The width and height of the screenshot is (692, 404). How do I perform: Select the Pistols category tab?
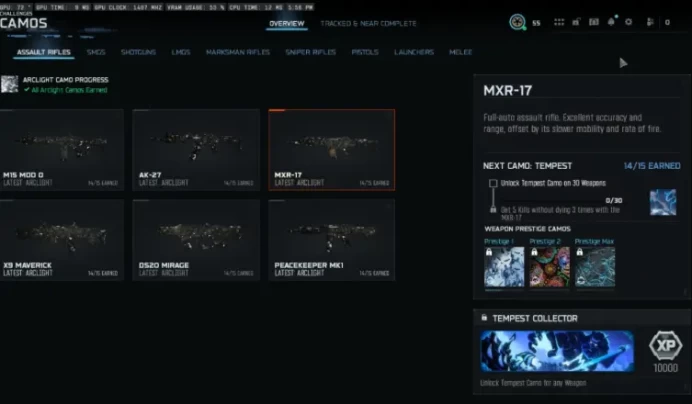(365, 52)
